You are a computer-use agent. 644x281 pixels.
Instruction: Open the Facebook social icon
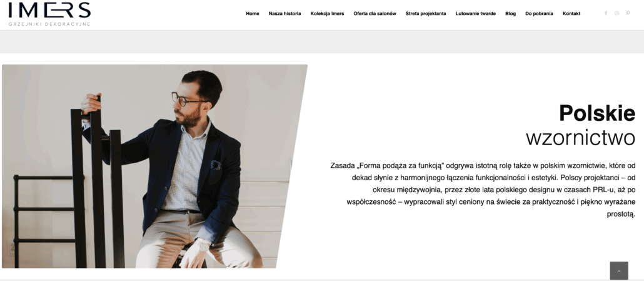click(606, 13)
